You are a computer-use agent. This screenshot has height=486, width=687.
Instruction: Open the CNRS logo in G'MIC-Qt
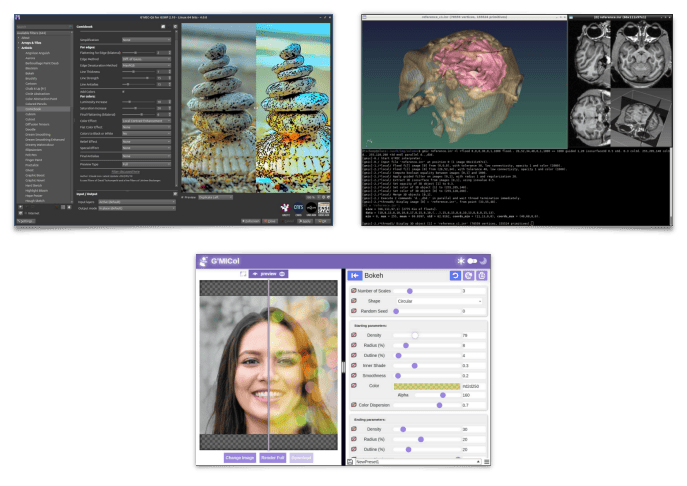[298, 208]
